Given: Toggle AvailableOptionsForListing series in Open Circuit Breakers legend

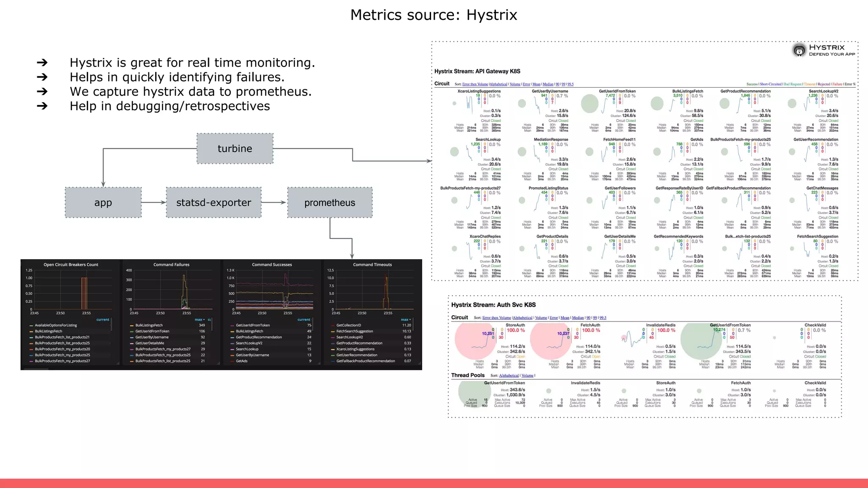Looking at the screenshot, I should (56, 325).
